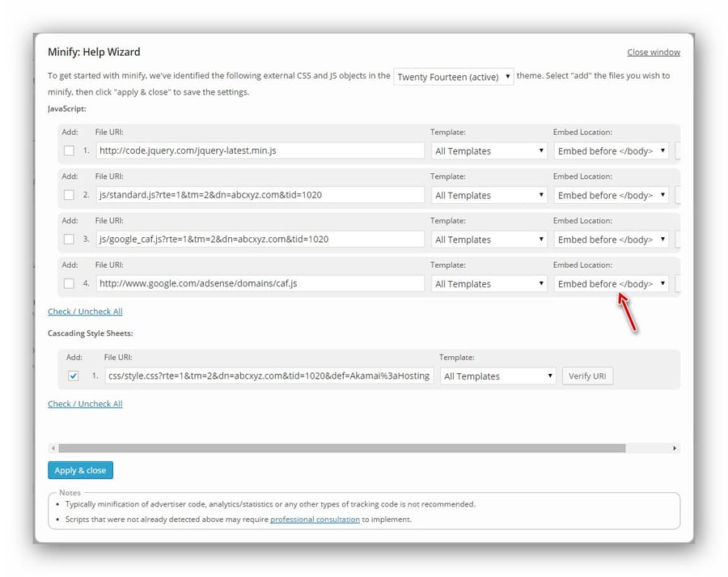Open Template dropdown for adsense caf.js row
The height and width of the screenshot is (577, 728).
click(489, 284)
